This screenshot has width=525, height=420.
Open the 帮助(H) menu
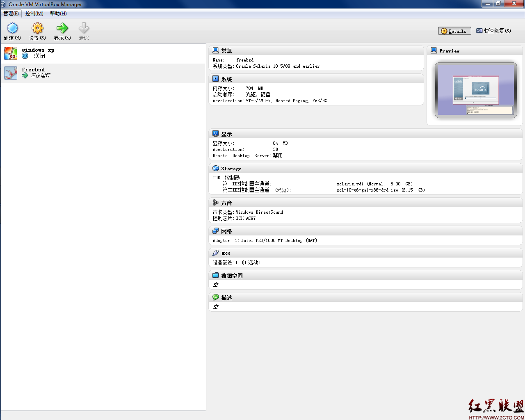pos(58,14)
